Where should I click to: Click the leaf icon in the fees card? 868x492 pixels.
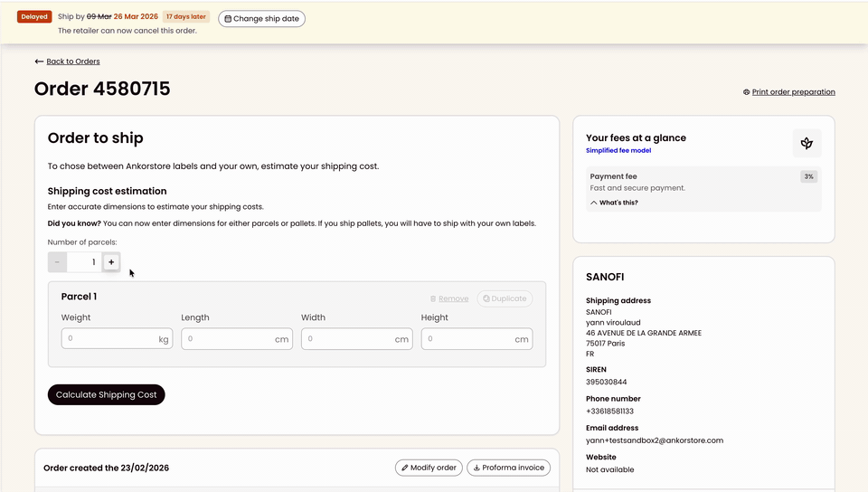pos(807,143)
